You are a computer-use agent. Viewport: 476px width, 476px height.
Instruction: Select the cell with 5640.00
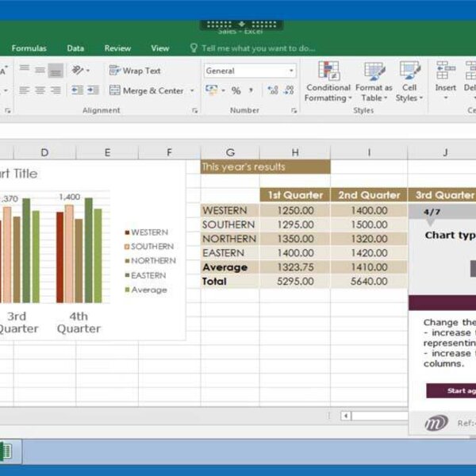pos(369,282)
